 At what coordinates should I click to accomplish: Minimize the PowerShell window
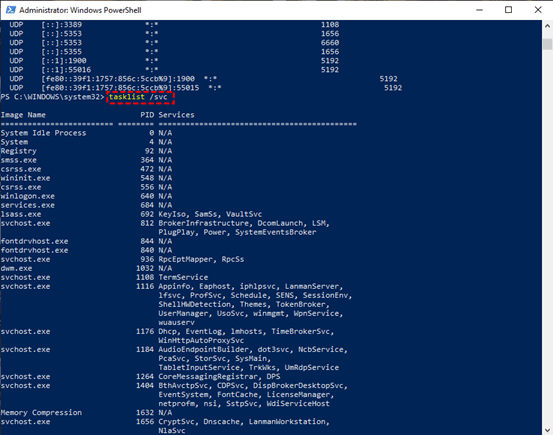(479, 10)
